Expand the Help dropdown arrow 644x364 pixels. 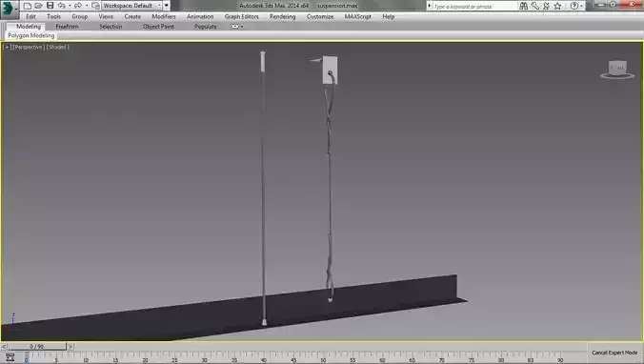click(x=581, y=6)
